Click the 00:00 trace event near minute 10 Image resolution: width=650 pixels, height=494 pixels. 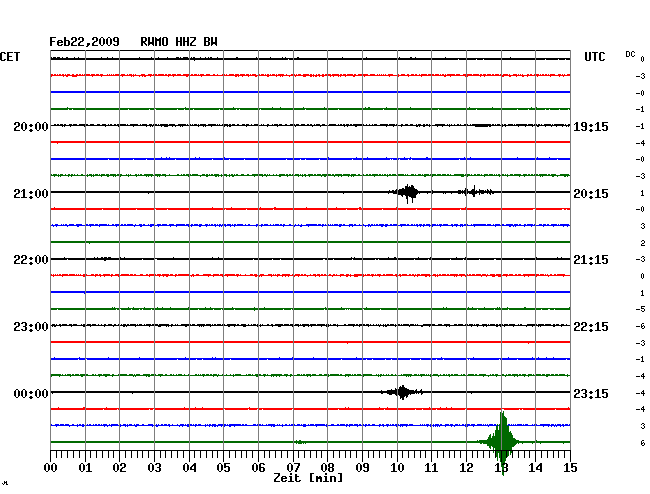(x=402, y=392)
